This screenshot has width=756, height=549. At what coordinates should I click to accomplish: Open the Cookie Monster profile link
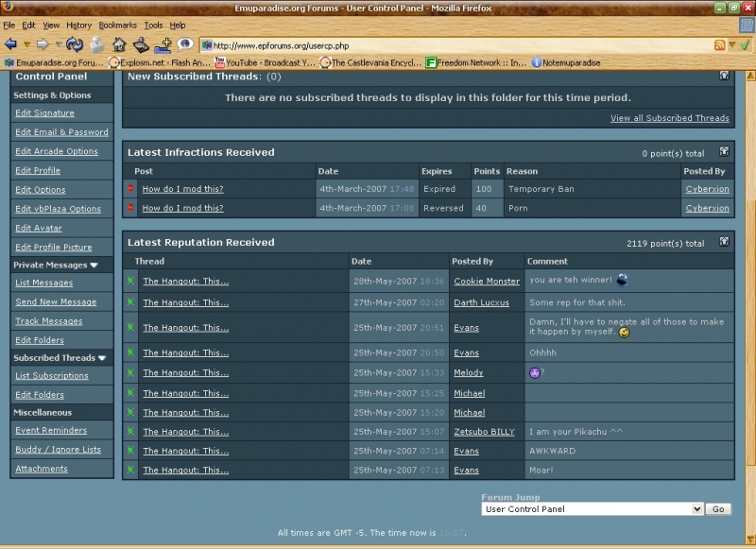pos(487,281)
